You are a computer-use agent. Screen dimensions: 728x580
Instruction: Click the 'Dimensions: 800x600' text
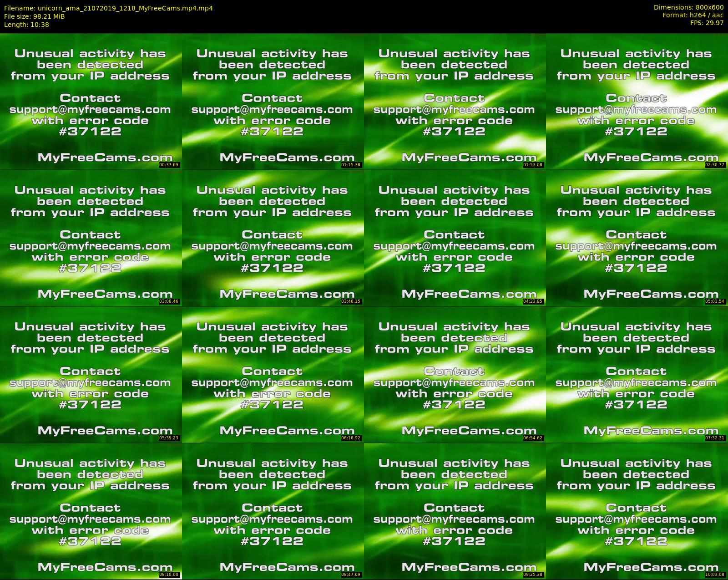click(688, 7)
